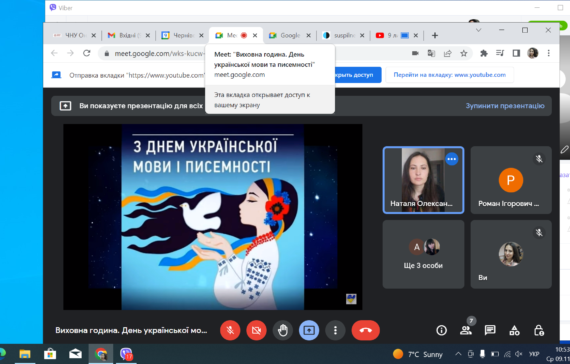Open weather widget 7°C Sunny
570x364 pixels.
pos(418,354)
